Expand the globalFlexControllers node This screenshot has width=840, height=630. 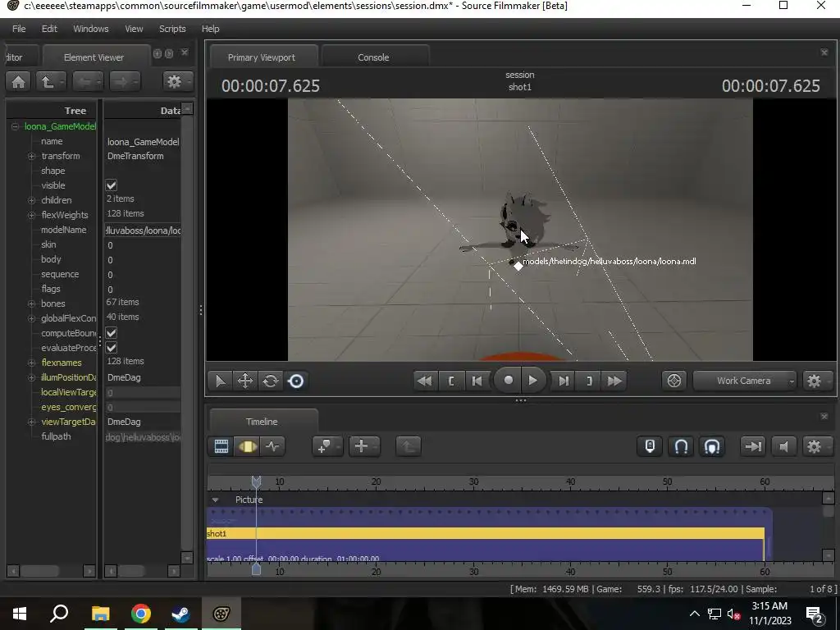tap(32, 318)
